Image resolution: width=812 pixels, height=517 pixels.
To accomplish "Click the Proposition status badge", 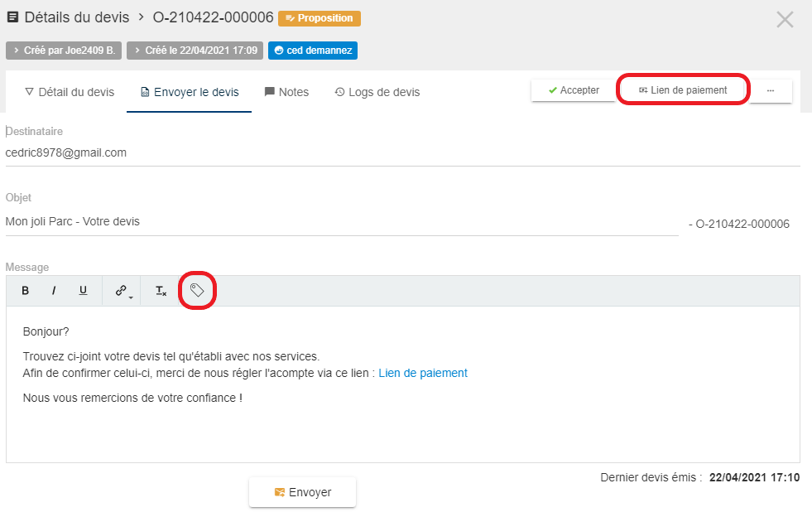I will (x=321, y=17).
